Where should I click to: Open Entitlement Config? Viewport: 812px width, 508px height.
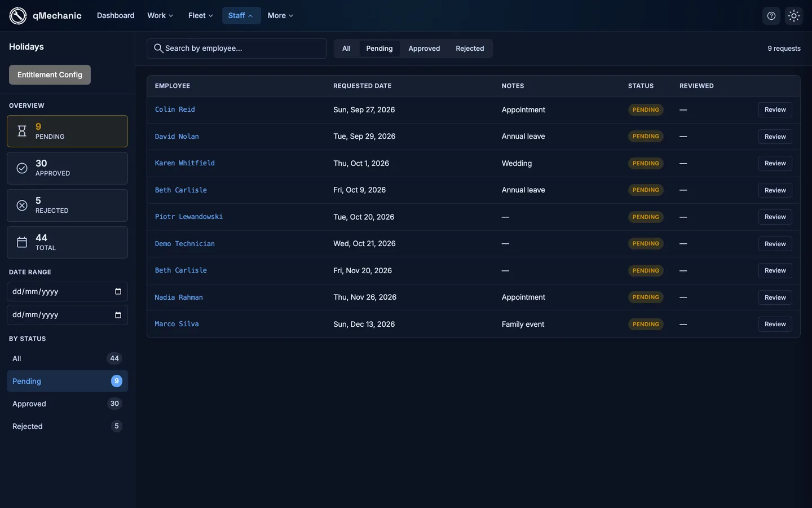[x=50, y=75]
